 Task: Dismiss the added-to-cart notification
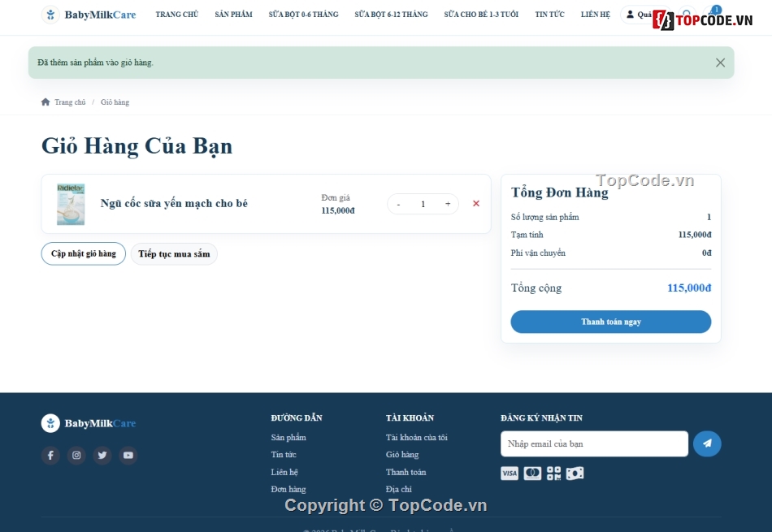coord(720,63)
